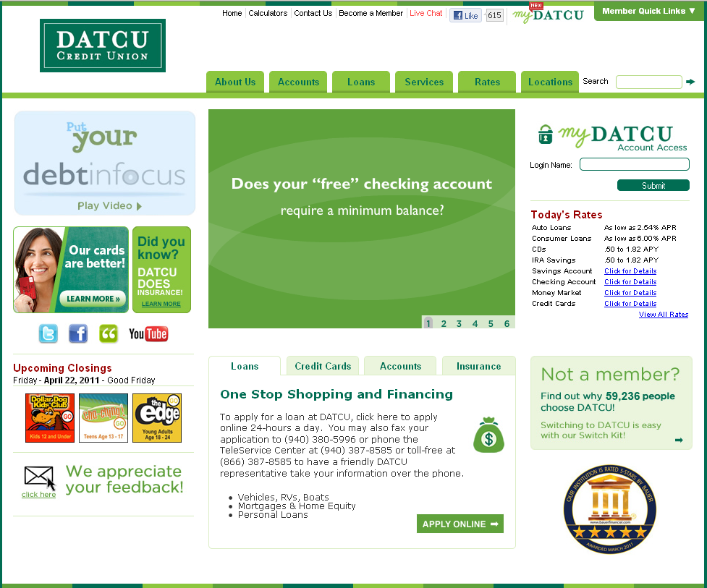Open View All Rates link
Image resolution: width=707 pixels, height=588 pixels.
664,314
